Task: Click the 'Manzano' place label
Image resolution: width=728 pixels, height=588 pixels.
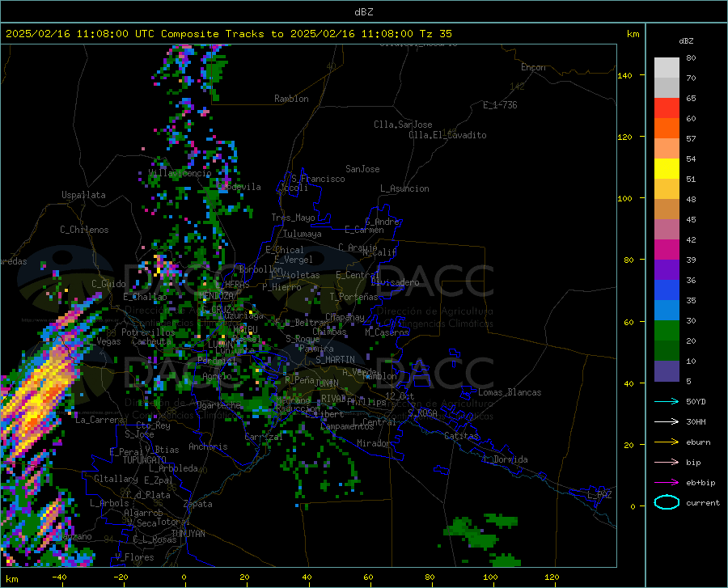Action: pos(75,536)
